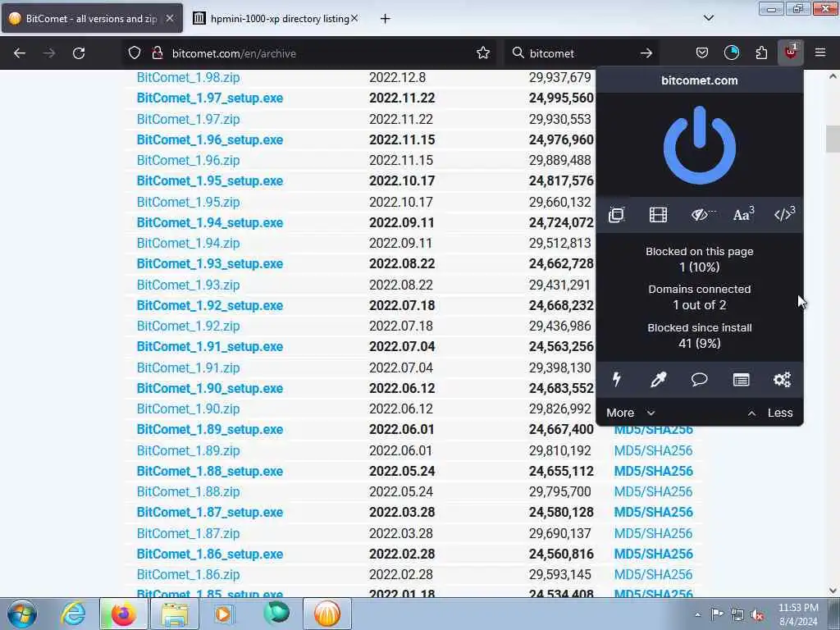Toggle cosmetic filtering eye icon
The image size is (840, 630).
(x=701, y=215)
